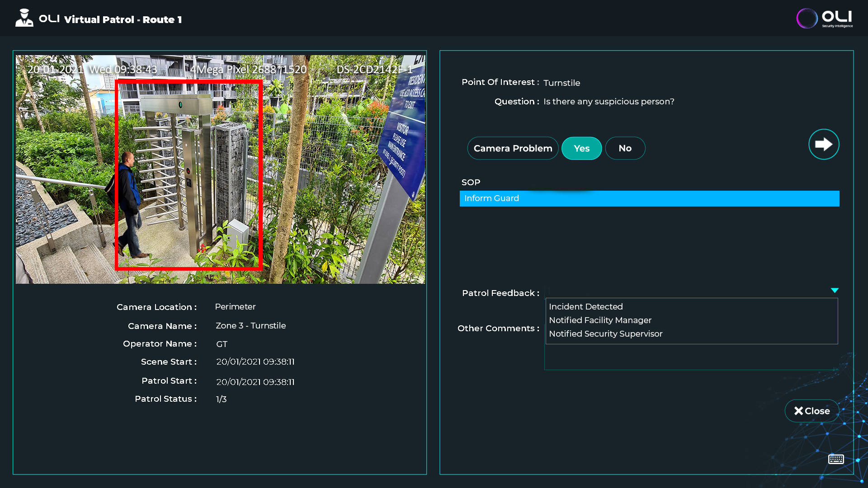868x488 pixels.
Task: Click the Patrol Start 20/01/2021 09:38:11 timestamp
Action: coord(255,382)
